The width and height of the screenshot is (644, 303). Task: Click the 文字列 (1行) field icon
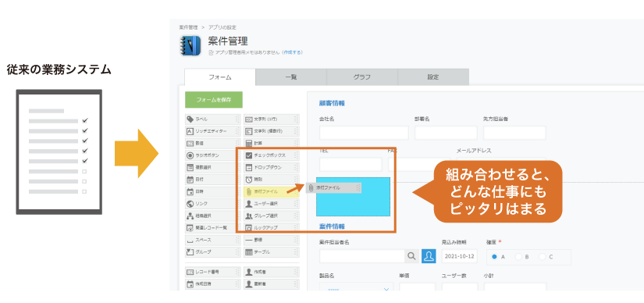click(248, 119)
